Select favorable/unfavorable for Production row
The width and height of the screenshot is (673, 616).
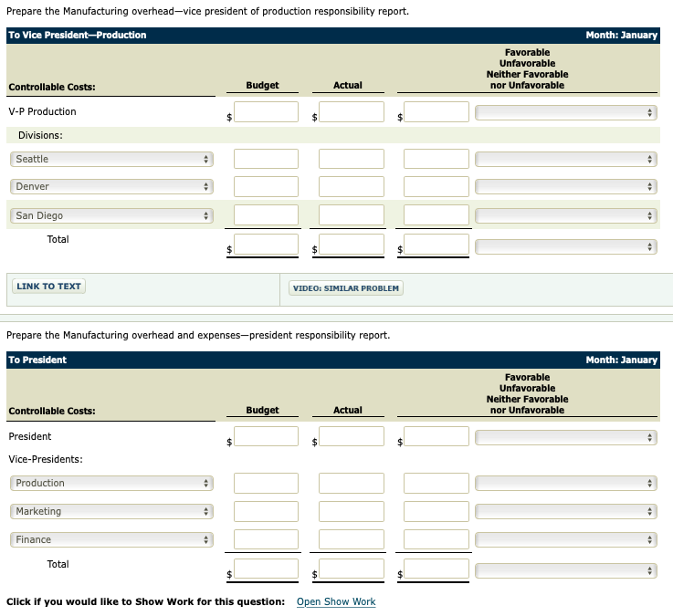[565, 483]
